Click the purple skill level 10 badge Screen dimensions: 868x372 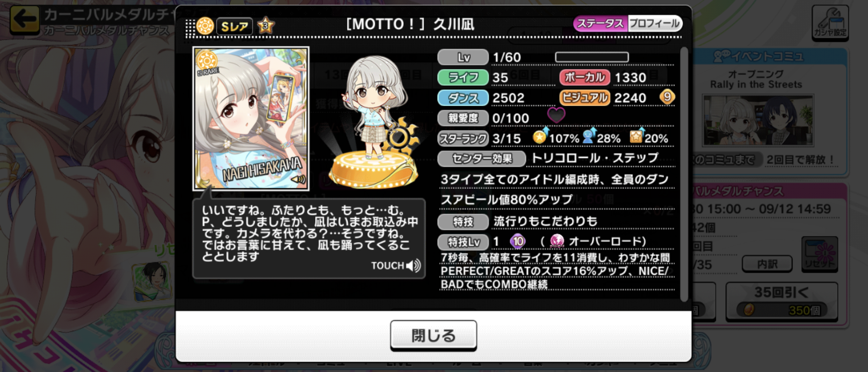(518, 241)
